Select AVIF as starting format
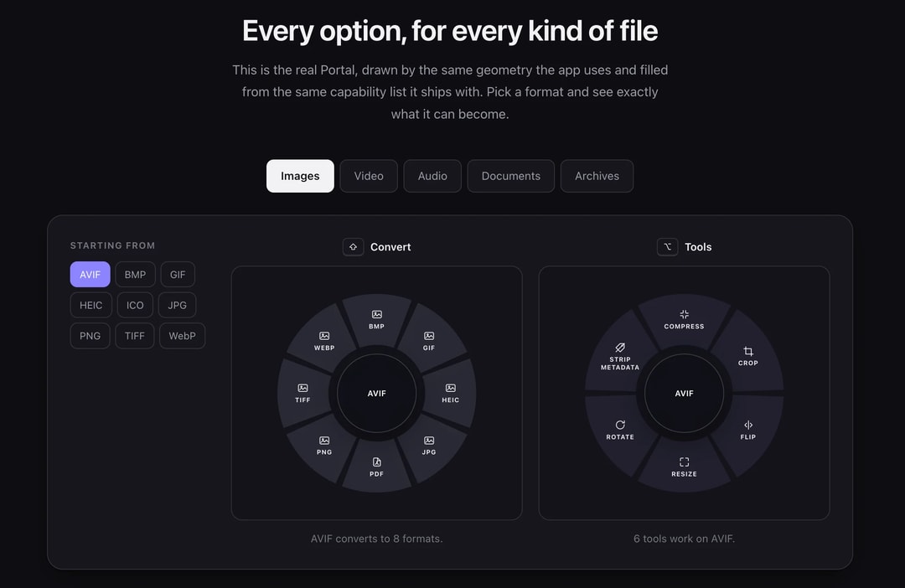Viewport: 905px width, 588px height. 90,275
